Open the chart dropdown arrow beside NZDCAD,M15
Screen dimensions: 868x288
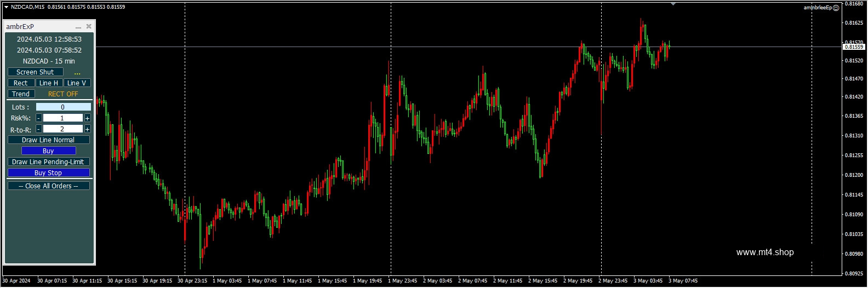[5, 7]
